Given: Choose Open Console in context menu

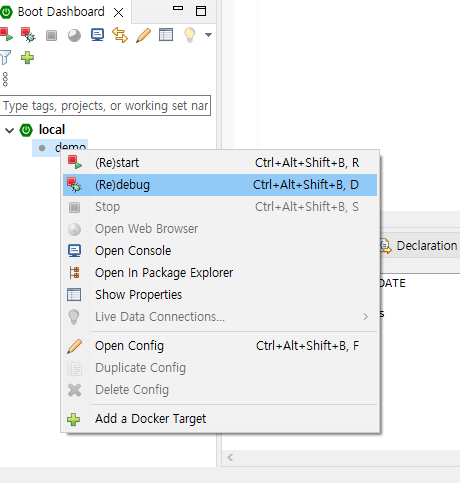Looking at the screenshot, I should [220, 251].
